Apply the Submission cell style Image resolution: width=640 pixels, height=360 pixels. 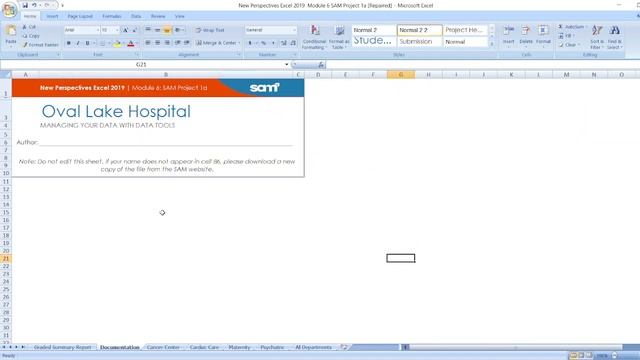point(420,42)
